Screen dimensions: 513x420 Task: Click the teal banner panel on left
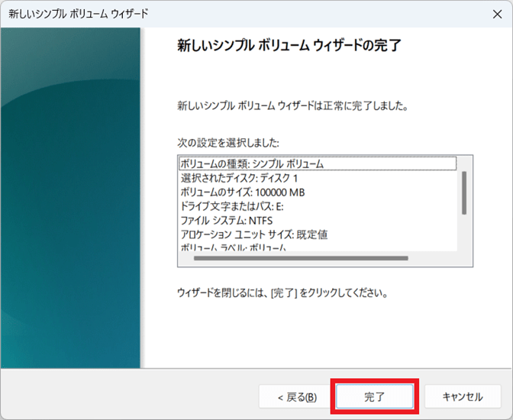[70, 199]
